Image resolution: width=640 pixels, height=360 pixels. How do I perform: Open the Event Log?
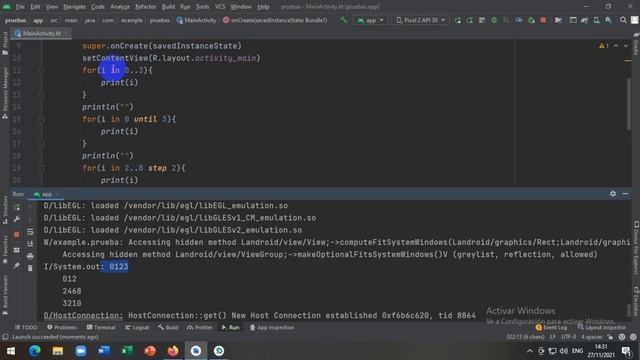tap(551, 327)
